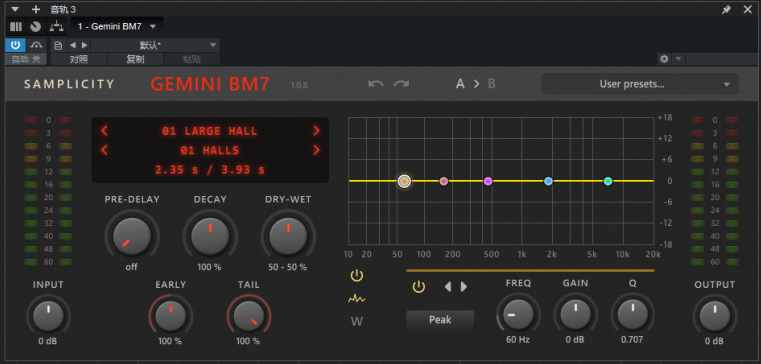Click the undo arrow in Gemini header
This screenshot has width=761, height=364.
pyautogui.click(x=376, y=84)
